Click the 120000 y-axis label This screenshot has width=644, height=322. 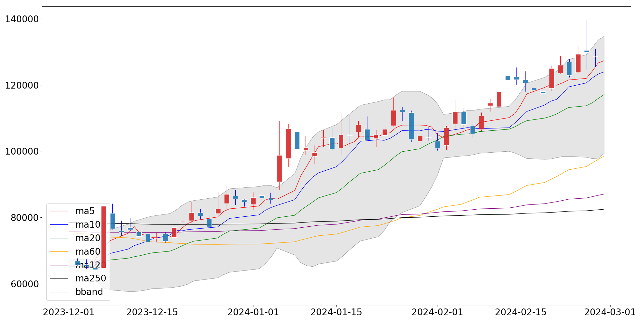[22, 85]
